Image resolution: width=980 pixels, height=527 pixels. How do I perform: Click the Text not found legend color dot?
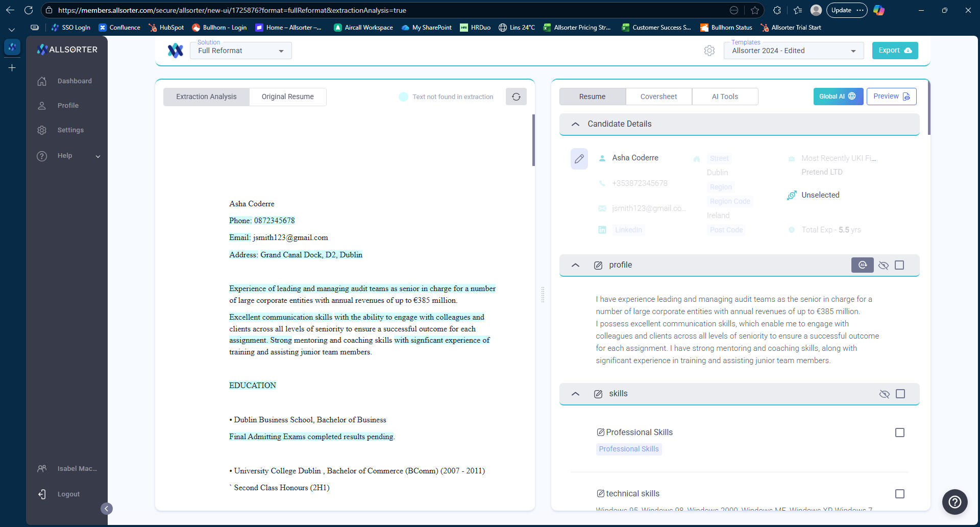click(x=403, y=97)
